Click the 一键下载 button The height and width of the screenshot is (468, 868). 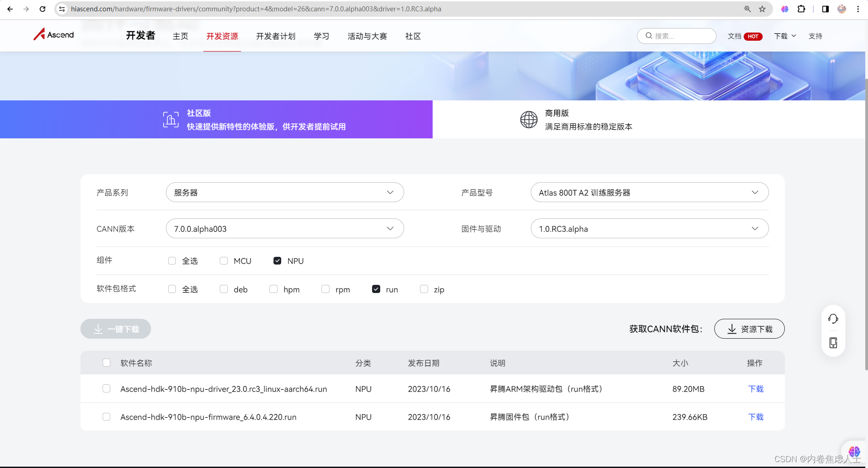(116, 329)
